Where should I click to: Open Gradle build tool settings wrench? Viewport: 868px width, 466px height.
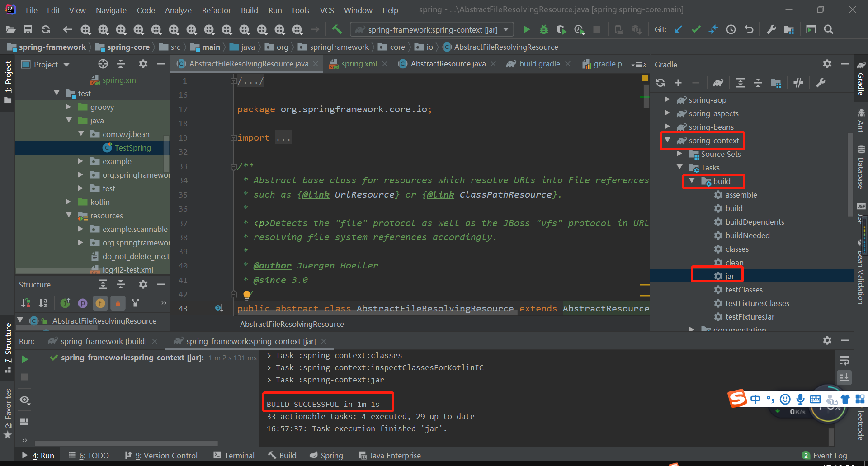821,83
